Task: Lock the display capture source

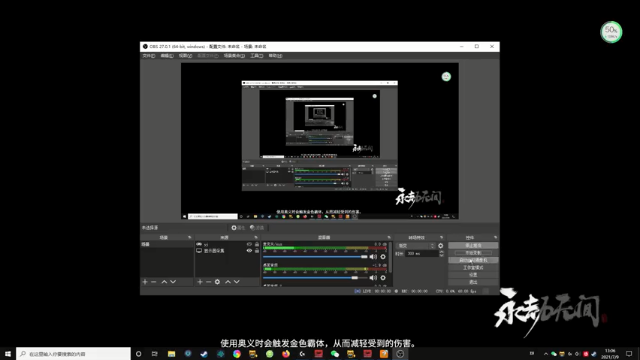Action: tap(257, 251)
